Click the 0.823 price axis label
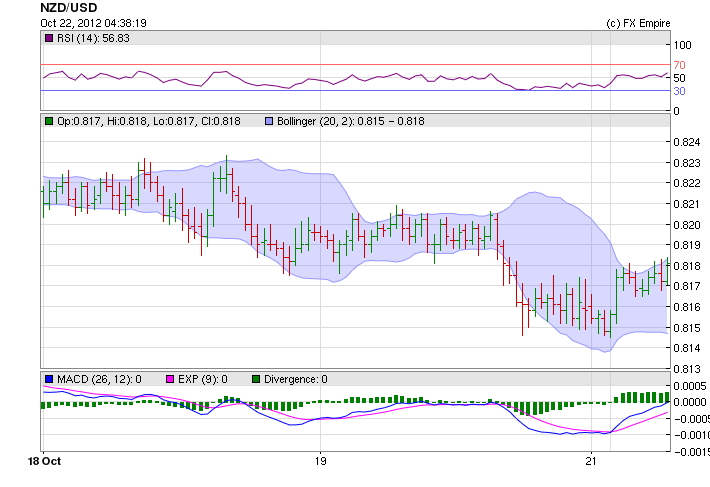The image size is (710, 487). [687, 163]
